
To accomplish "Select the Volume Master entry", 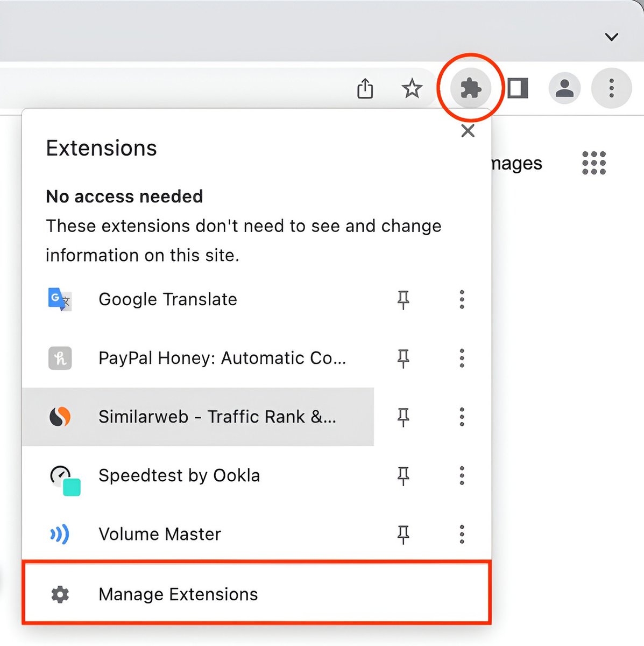I will [198, 534].
